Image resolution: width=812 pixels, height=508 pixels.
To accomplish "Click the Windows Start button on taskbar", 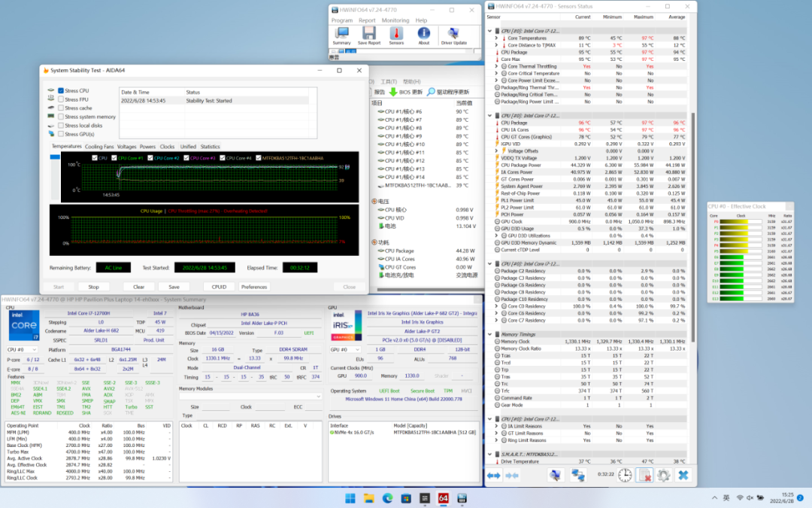I will [350, 498].
